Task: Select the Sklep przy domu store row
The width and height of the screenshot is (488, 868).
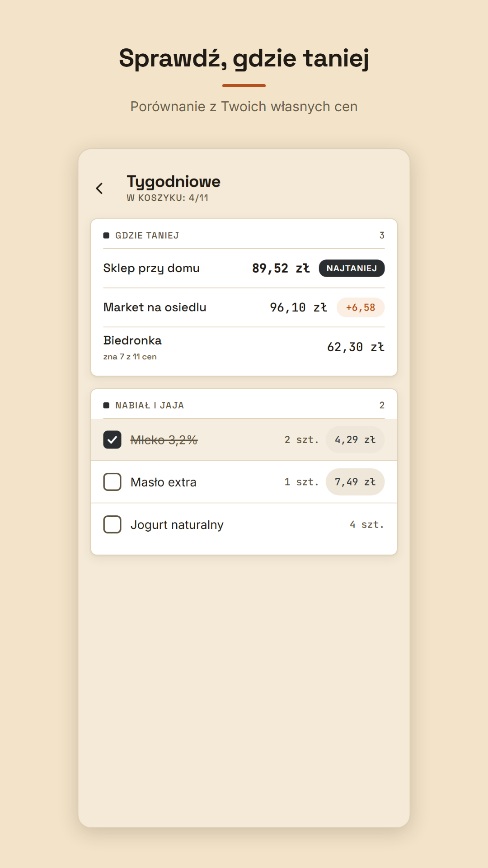Action: [x=244, y=268]
